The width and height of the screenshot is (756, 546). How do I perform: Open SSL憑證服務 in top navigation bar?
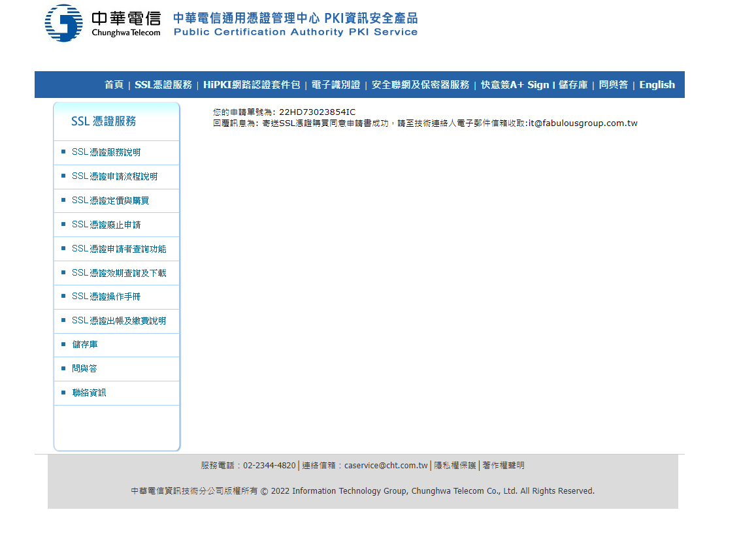point(163,85)
